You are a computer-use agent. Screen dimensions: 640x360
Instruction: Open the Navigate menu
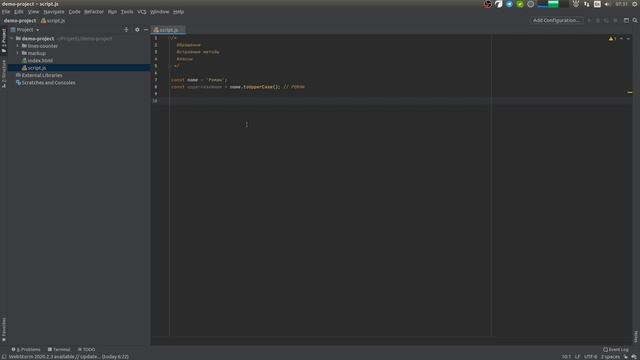click(x=54, y=12)
